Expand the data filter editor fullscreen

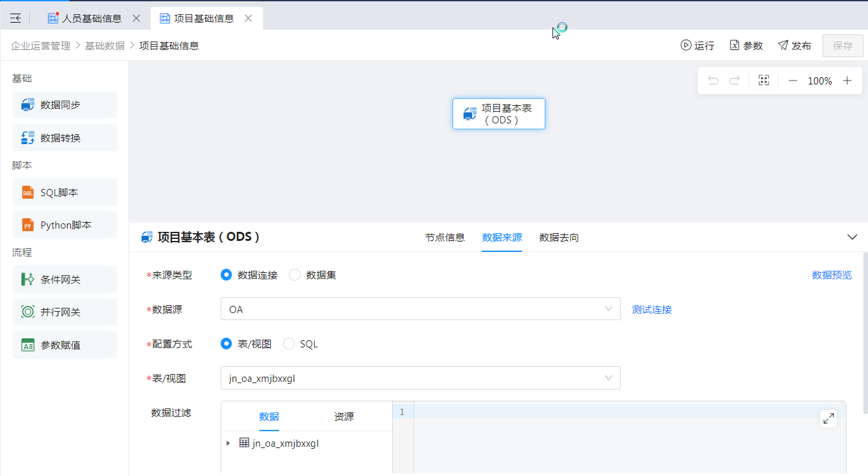[828, 419]
